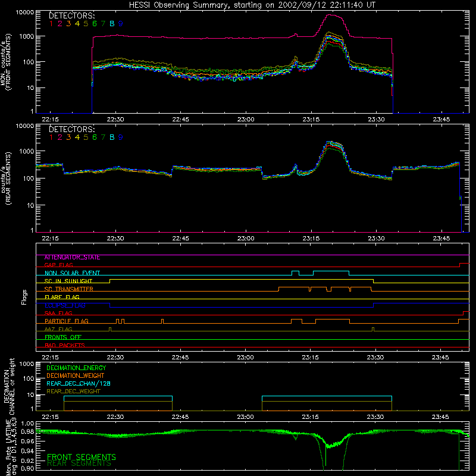The width and height of the screenshot is (476, 476).
Task: Click the Mon. Rate LIVETIME axis title
Action: (11, 448)
